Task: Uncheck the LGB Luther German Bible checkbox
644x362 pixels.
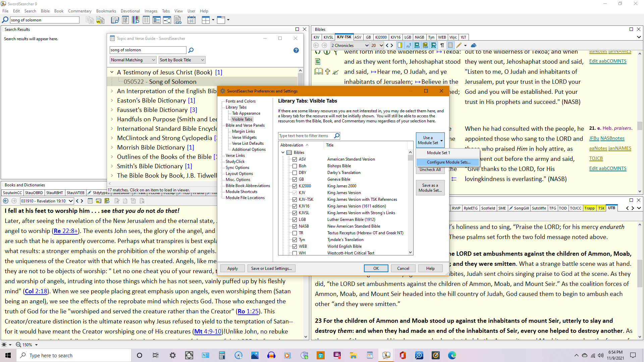Action: pyautogui.click(x=294, y=220)
